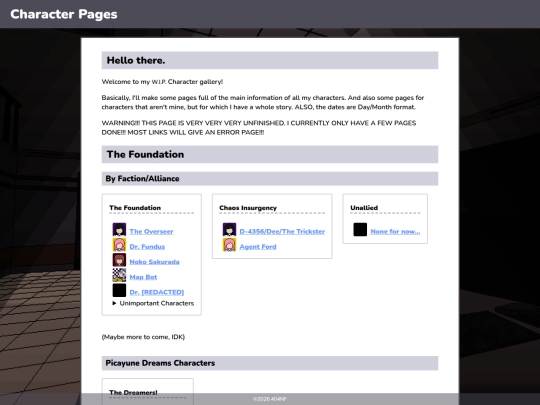The width and height of the screenshot is (540, 405).
Task: Expand the Unimportant Characters disclosure triangle
Action: (114, 303)
